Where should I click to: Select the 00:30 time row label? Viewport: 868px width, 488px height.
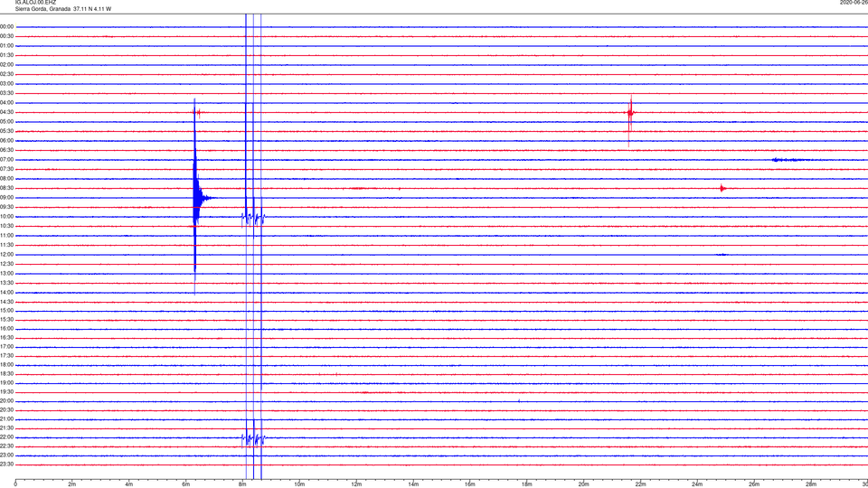click(x=7, y=36)
